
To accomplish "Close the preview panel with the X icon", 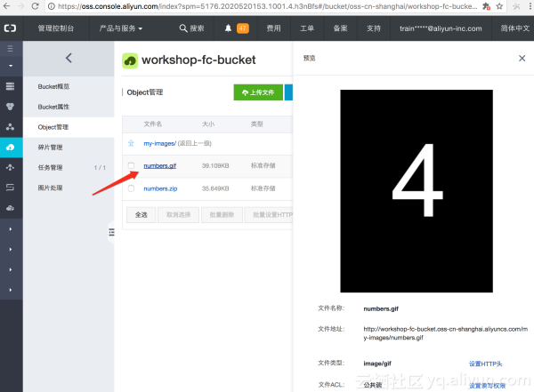I will point(522,59).
